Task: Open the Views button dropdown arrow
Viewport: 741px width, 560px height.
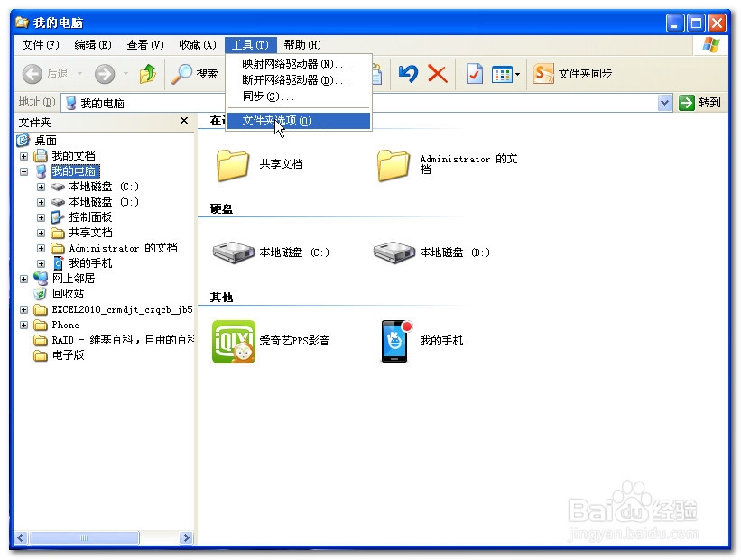Action: (x=517, y=74)
